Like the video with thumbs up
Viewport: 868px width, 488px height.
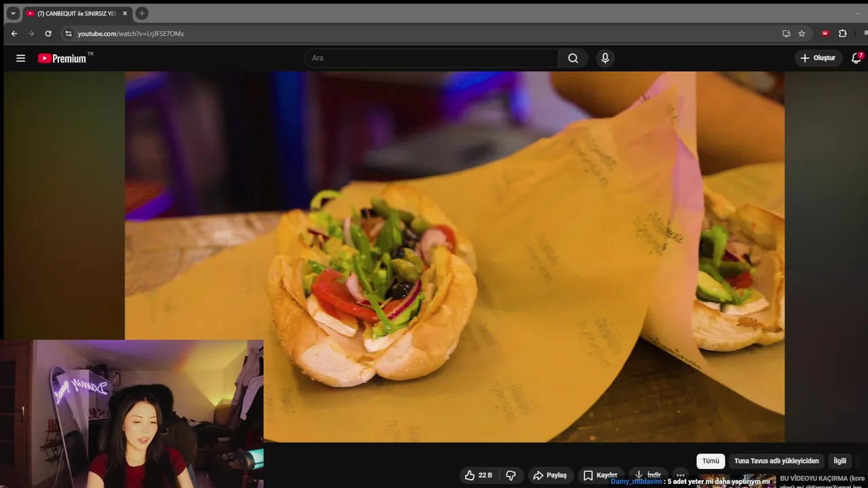(x=478, y=475)
